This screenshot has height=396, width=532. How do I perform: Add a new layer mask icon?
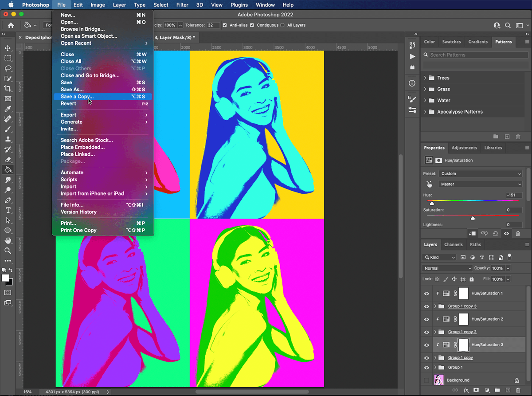pos(476,389)
